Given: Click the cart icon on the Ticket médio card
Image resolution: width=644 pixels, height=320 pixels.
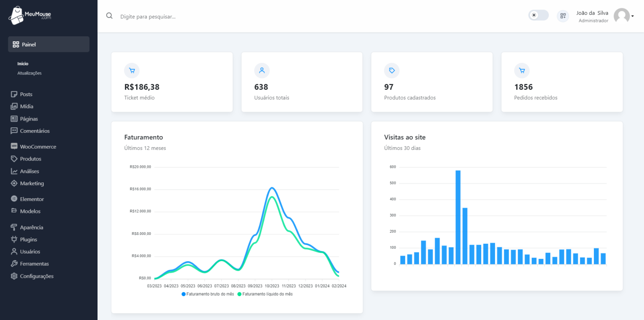Looking at the screenshot, I should pos(132,70).
